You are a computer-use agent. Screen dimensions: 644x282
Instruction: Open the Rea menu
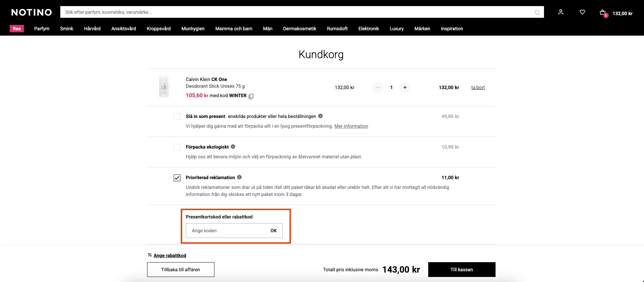[17, 29]
